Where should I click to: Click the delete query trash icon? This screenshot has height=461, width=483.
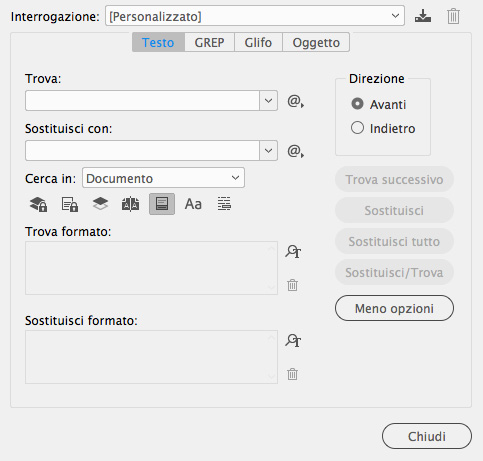pyautogui.click(x=453, y=16)
